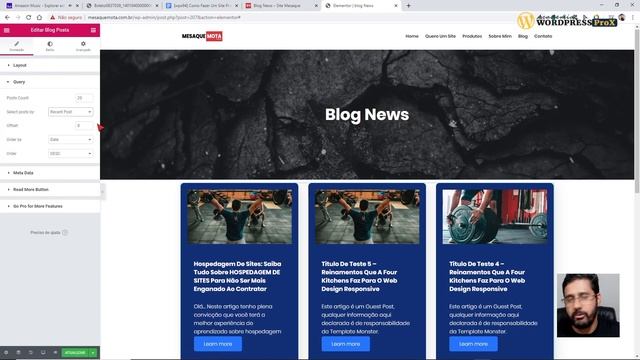Switch to the Blog News Site Mesaque tab

(x=281, y=6)
